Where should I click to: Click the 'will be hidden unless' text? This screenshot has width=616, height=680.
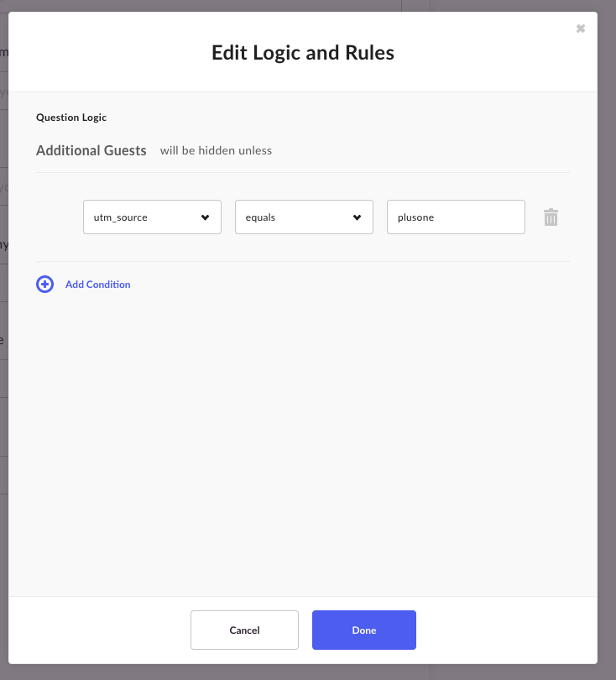(216, 150)
